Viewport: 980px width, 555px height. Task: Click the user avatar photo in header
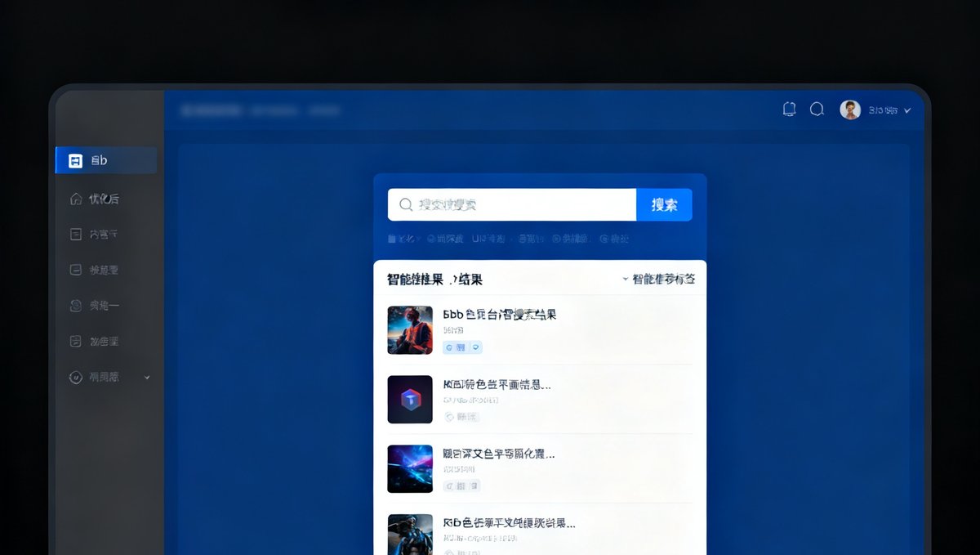pos(850,110)
